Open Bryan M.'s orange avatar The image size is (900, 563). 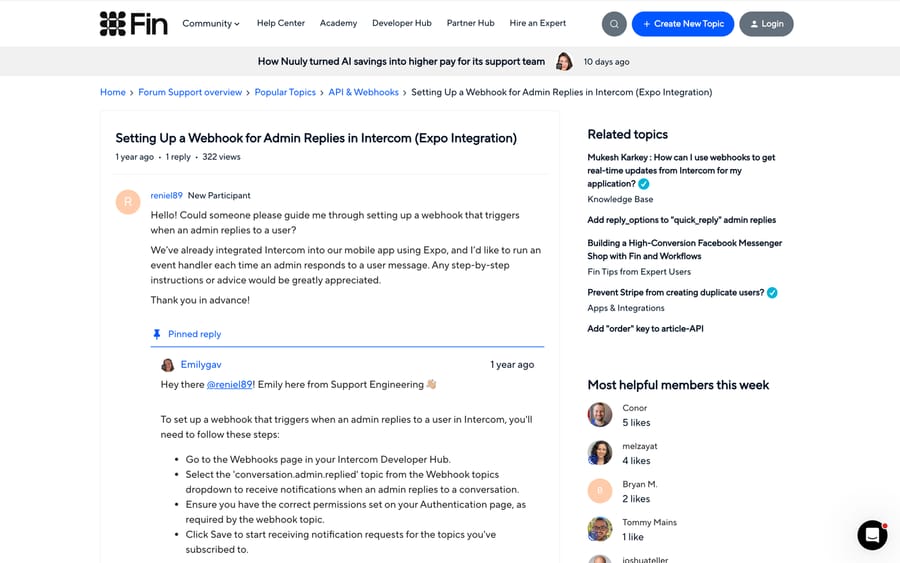coord(600,491)
